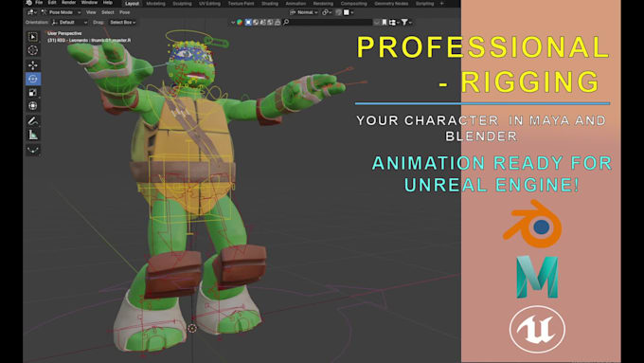The height and width of the screenshot is (363, 644).
Task: Open the Orientation Default dropdown
Action: coord(70,22)
